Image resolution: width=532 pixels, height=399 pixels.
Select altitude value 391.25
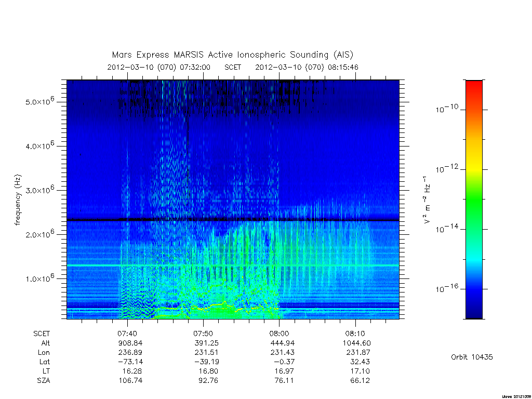click(206, 343)
